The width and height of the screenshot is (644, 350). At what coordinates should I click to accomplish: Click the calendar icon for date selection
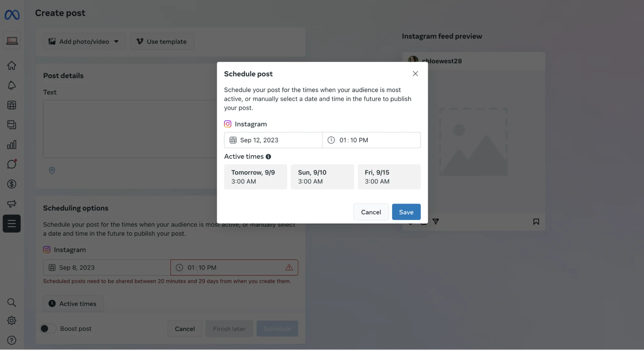233,140
